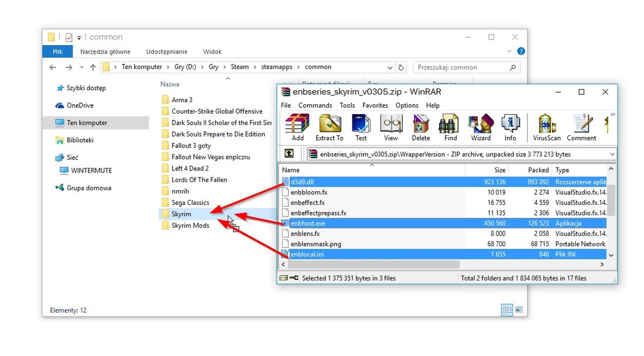Refresh the common folder view

(401, 67)
